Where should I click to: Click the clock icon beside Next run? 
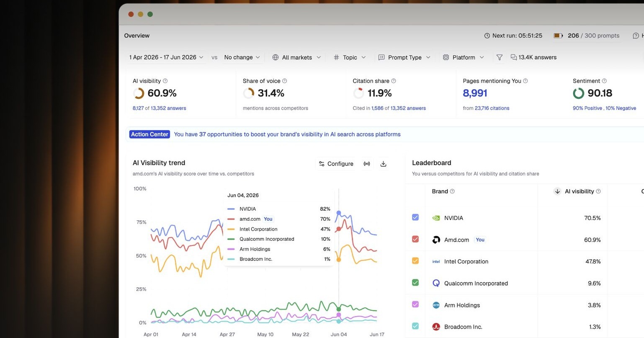click(x=487, y=36)
